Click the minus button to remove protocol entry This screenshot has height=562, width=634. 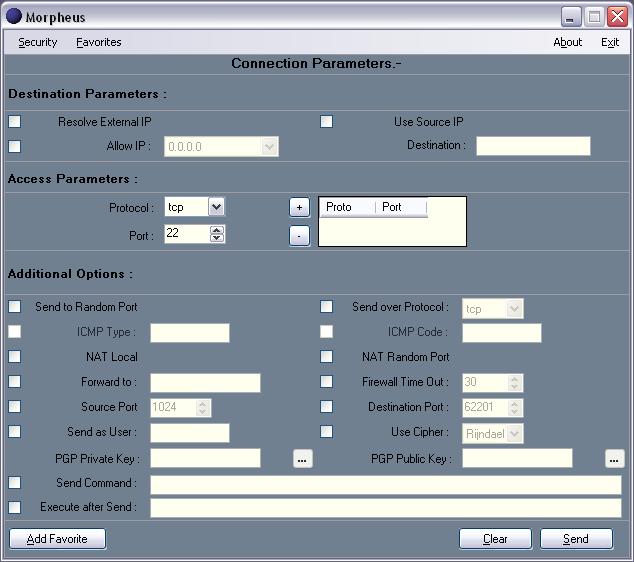coord(299,236)
